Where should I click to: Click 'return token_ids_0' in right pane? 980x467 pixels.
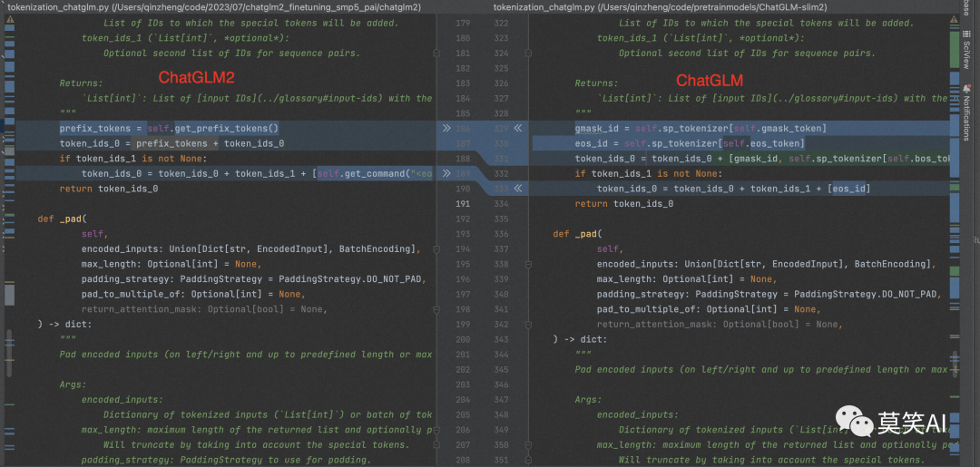[624, 203]
